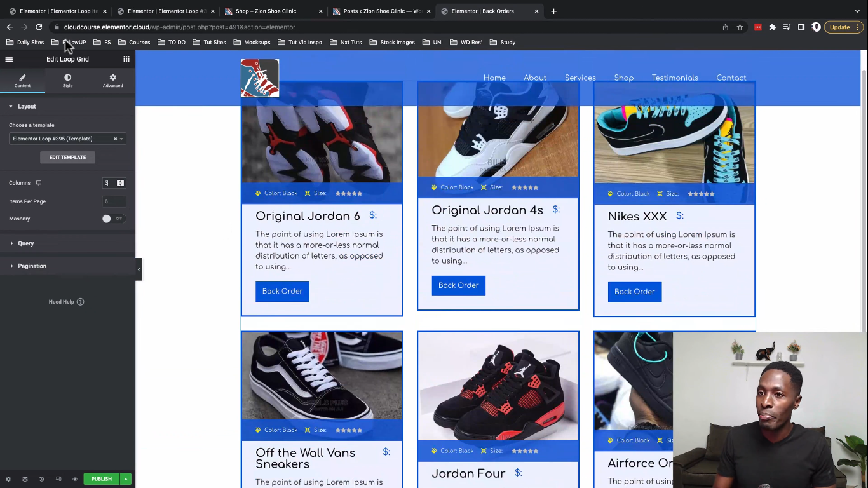
Task: Preview changes with the eye icon
Action: point(75,479)
